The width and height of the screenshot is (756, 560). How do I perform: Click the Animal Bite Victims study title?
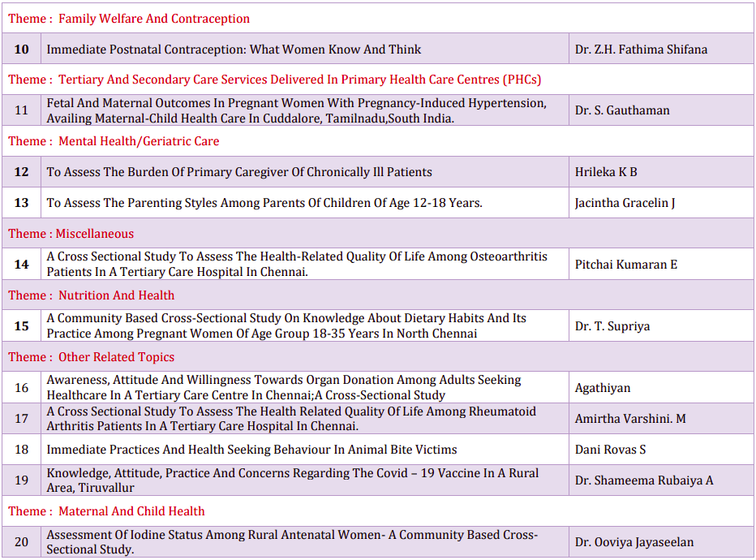click(251, 450)
